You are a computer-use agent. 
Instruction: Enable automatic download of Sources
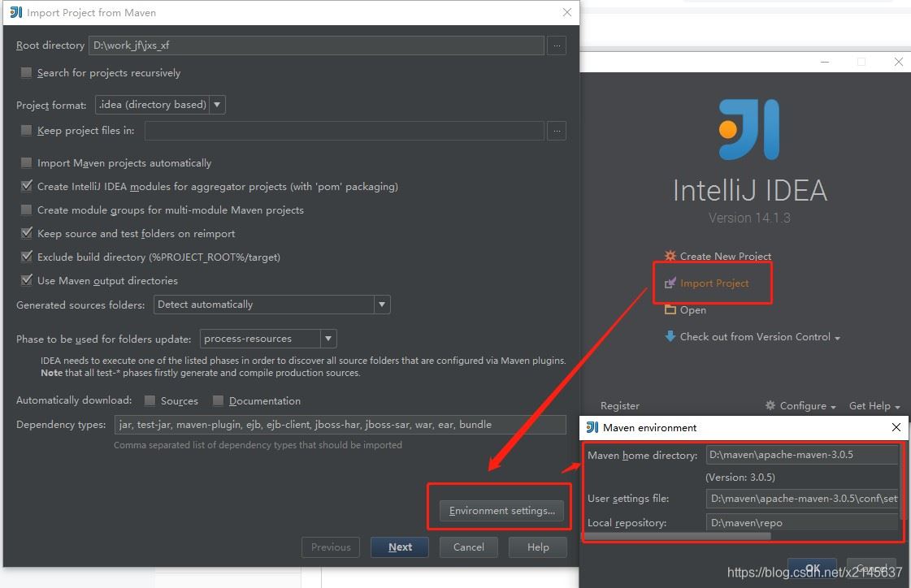150,400
